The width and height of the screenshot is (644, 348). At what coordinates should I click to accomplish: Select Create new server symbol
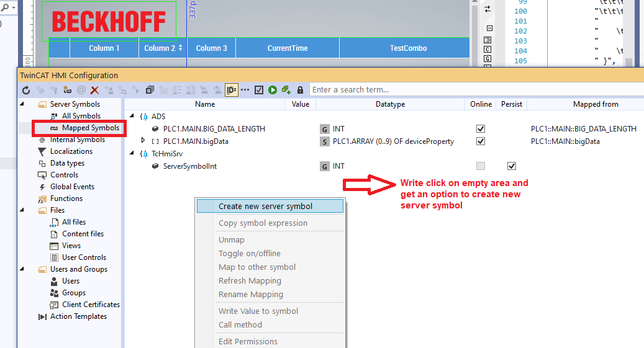point(265,207)
